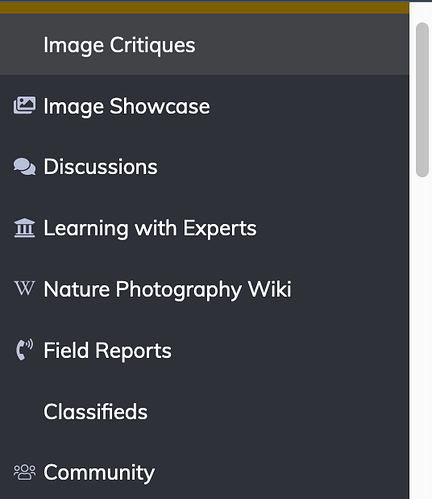
Task: Navigate to Community
Action: (99, 473)
